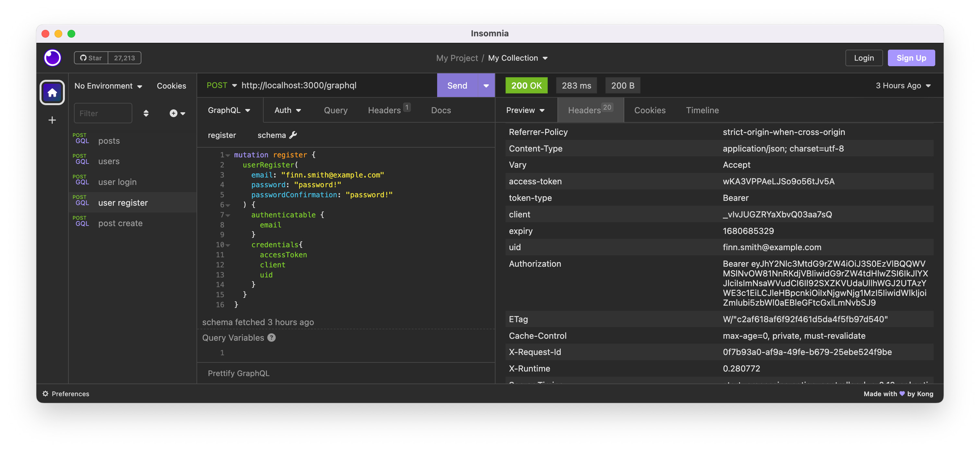
Task: Expand the My Collection dropdown
Action: point(518,58)
